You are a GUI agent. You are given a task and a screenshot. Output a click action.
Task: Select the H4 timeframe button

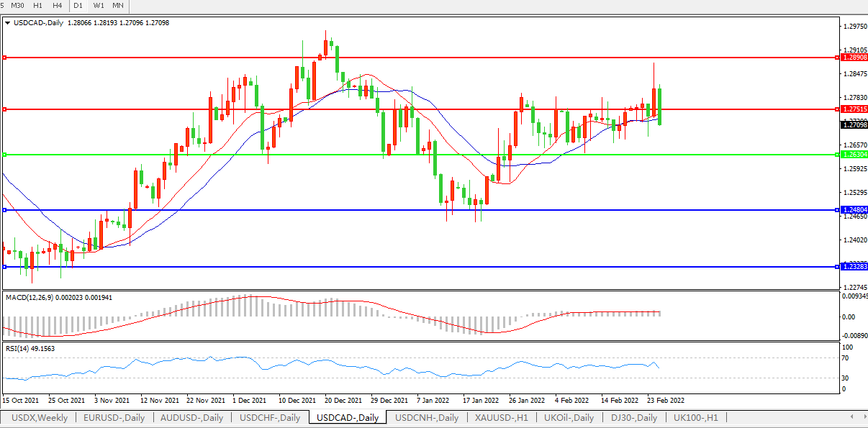coord(58,6)
